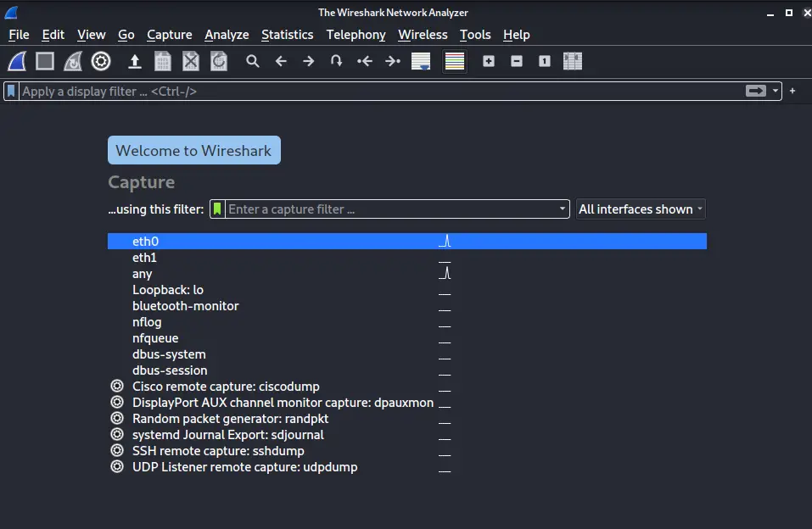Select Loopback: lo interface

[x=407, y=289]
